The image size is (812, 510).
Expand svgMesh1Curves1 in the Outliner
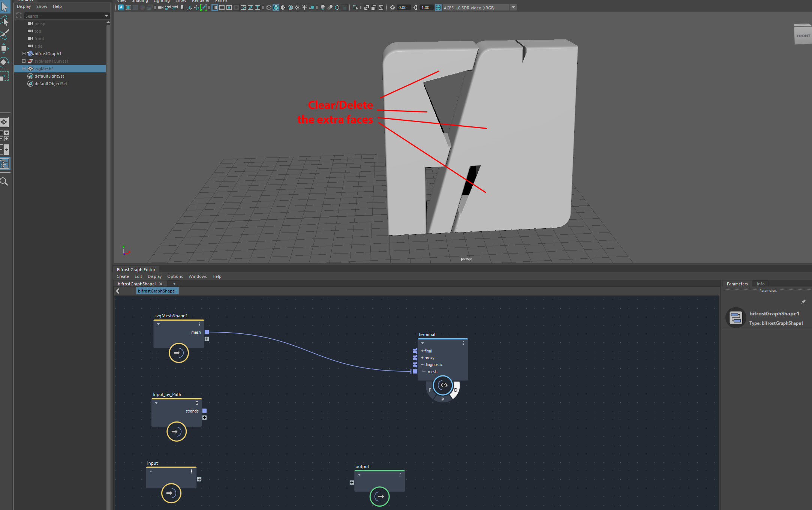pos(24,61)
